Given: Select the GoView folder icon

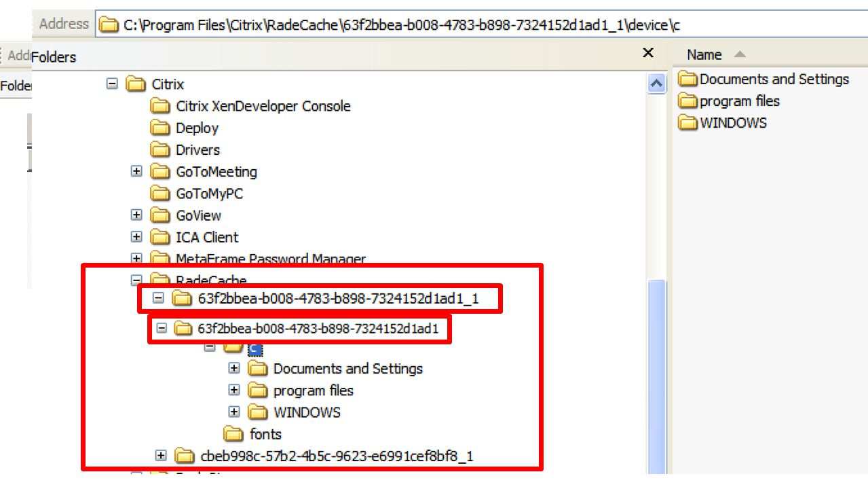Looking at the screenshot, I should click(160, 215).
